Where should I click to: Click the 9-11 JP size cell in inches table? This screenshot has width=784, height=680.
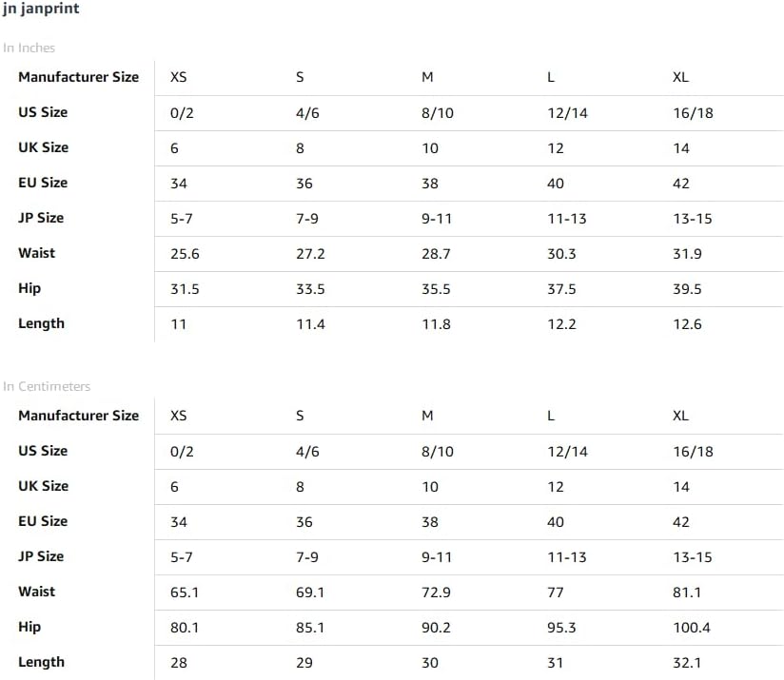tap(437, 219)
